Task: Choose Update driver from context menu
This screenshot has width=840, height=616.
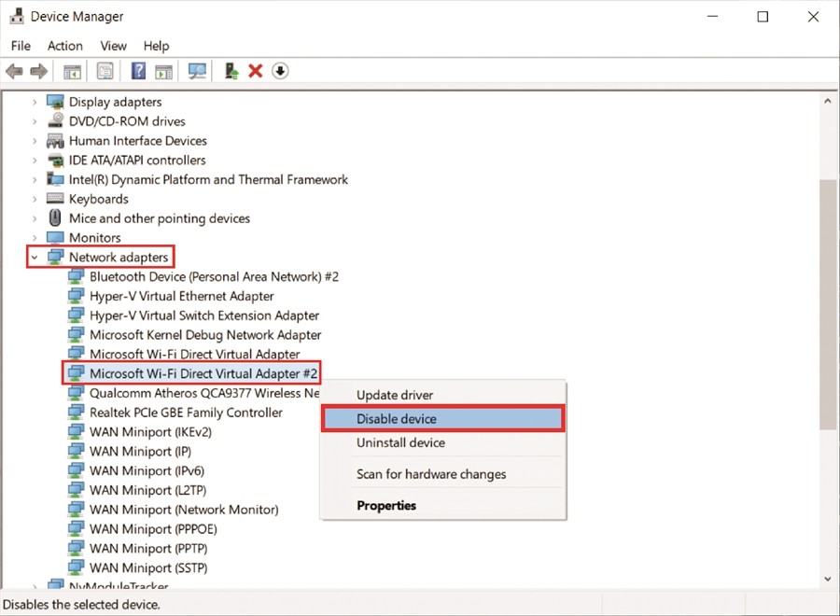Action: pos(442,395)
